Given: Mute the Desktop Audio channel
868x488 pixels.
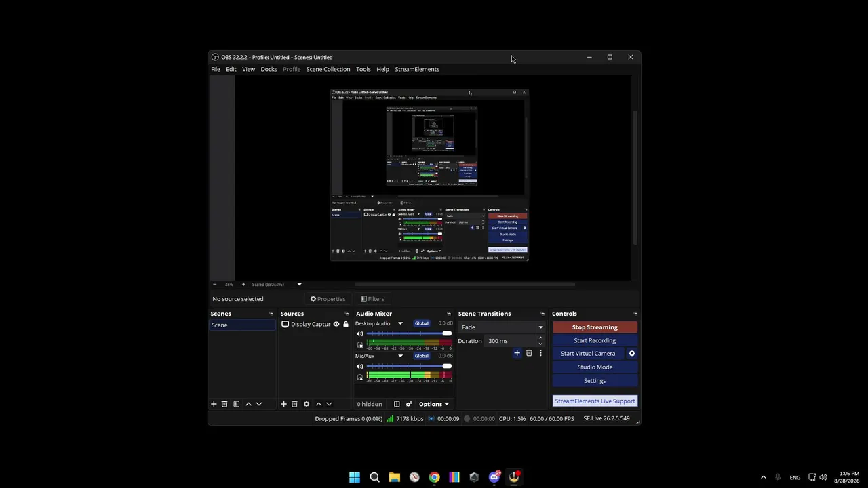Looking at the screenshot, I should pyautogui.click(x=360, y=334).
